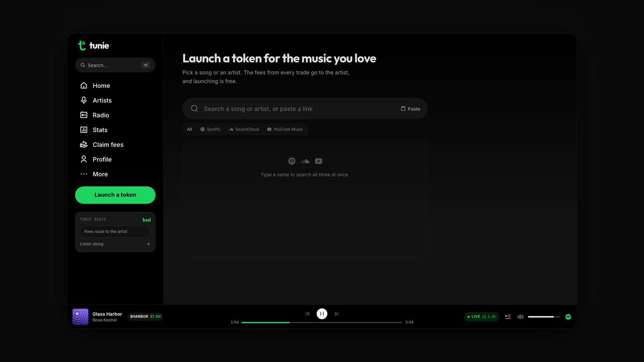
Task: Focus the sidebar Search... field
Action: 115,65
